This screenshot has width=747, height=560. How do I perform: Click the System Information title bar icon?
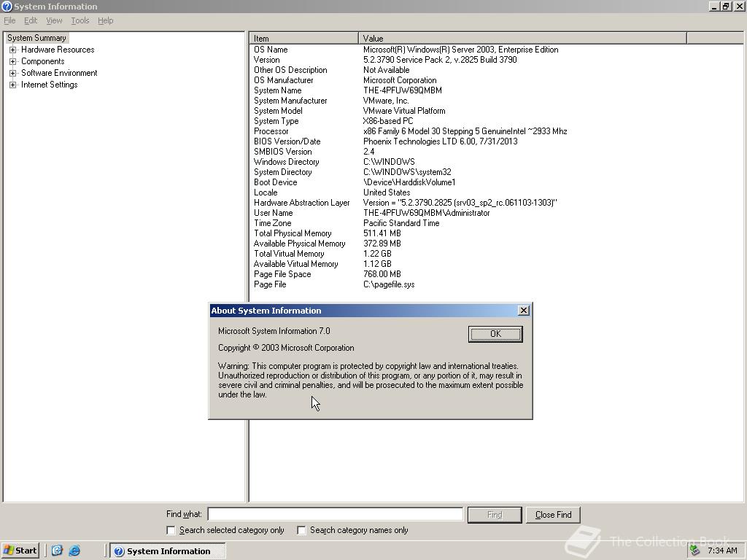(x=7, y=6)
